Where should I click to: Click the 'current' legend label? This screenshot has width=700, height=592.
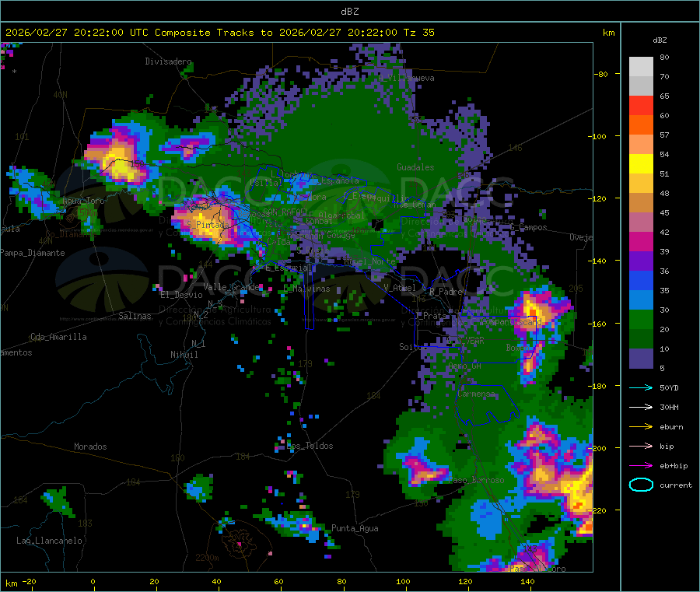tap(676, 485)
